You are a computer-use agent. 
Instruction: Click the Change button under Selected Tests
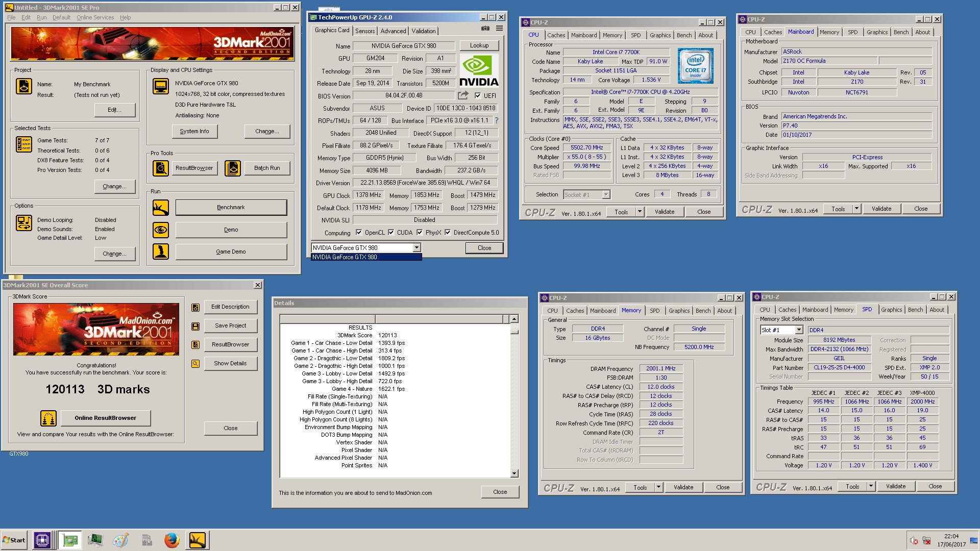pos(114,187)
